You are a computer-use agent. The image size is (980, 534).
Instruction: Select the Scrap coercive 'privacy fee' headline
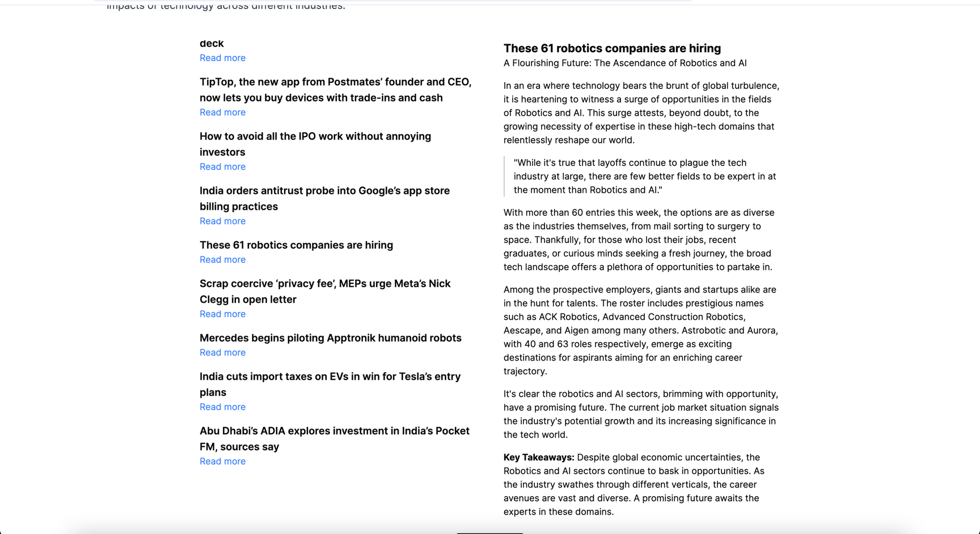pos(325,291)
